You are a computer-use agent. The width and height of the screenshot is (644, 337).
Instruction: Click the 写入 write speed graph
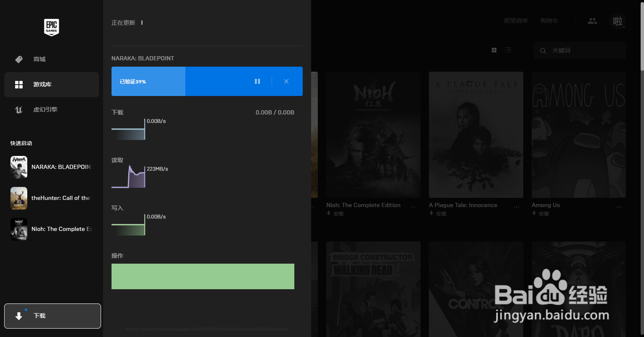click(x=128, y=225)
